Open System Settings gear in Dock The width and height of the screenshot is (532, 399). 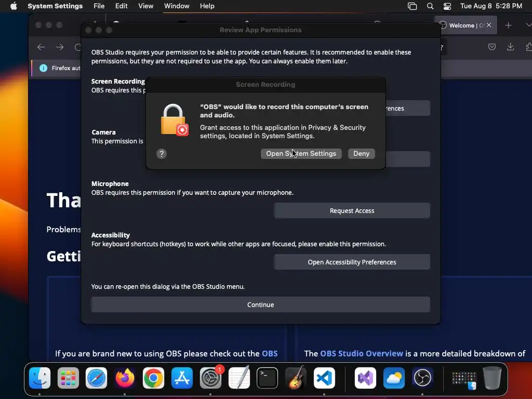[210, 378]
